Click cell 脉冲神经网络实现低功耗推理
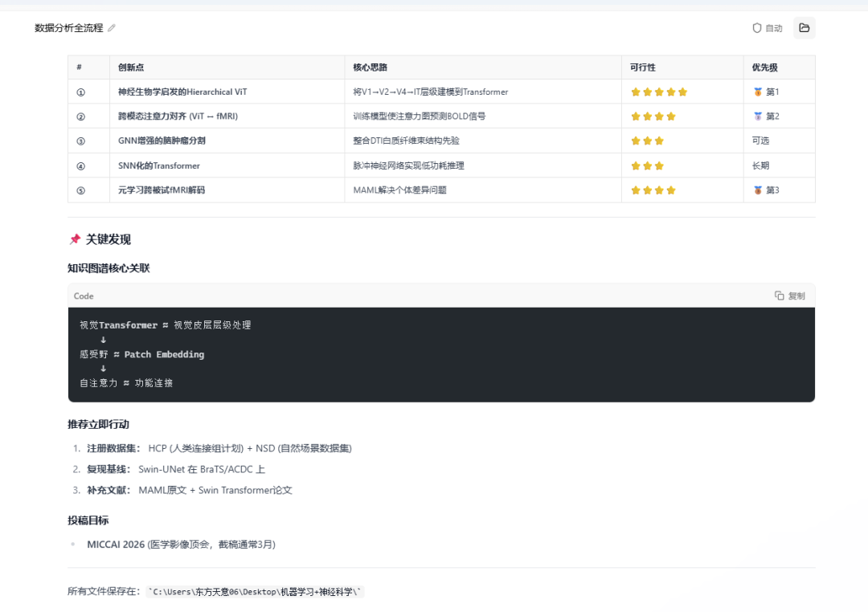 point(408,165)
